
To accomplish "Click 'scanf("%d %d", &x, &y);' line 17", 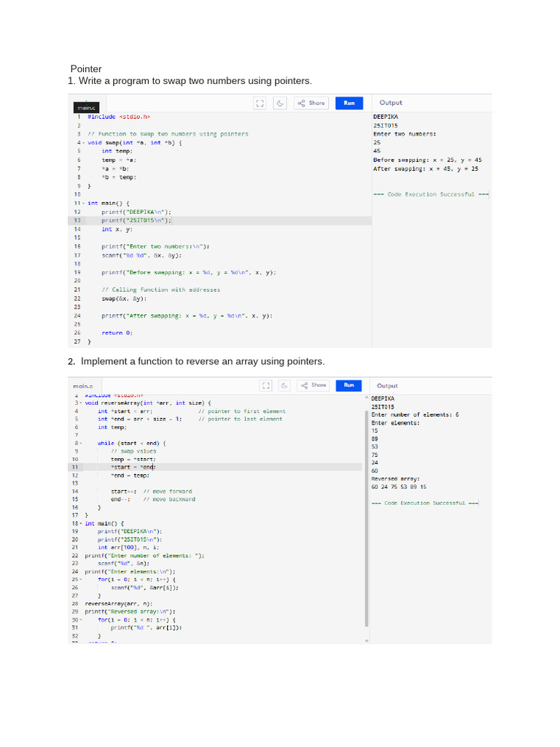I will (x=141, y=255).
